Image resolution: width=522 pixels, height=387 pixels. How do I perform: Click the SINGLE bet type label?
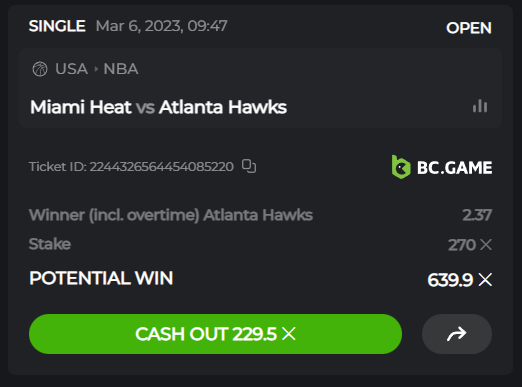[57, 26]
